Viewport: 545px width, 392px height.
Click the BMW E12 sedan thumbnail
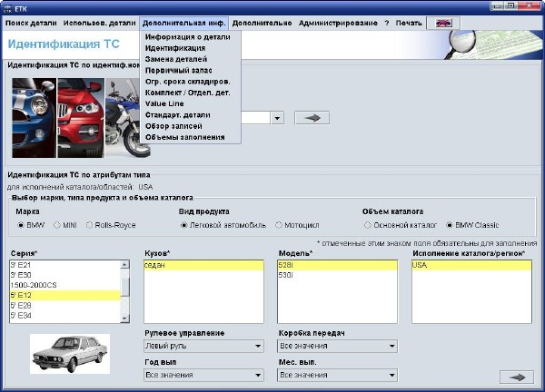[x=70, y=352]
